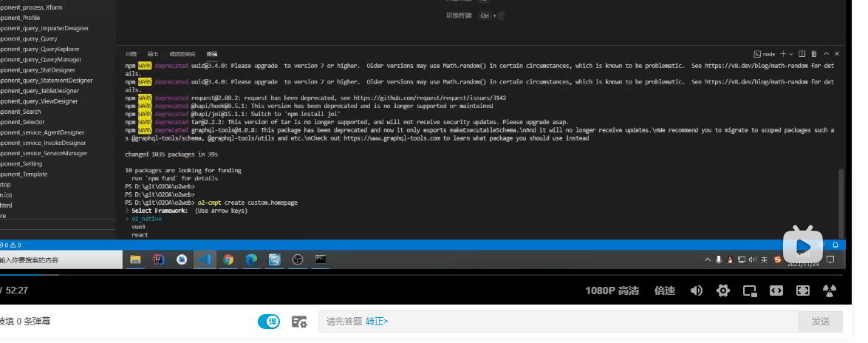This screenshot has height=343, width=868.
Task: Open the notifications bell in status bar
Action: point(835,245)
